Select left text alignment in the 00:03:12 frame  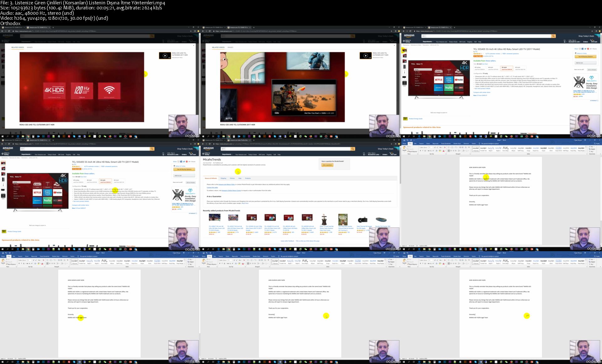[449, 151]
